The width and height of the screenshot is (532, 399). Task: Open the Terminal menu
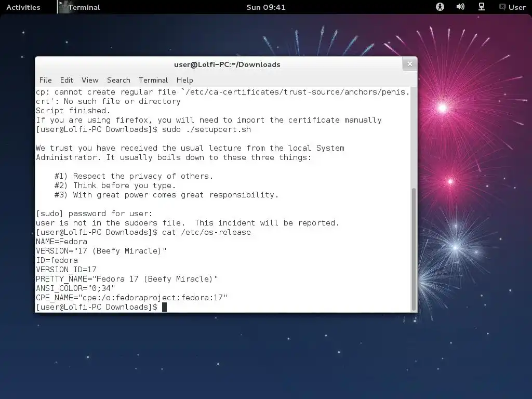click(x=153, y=80)
